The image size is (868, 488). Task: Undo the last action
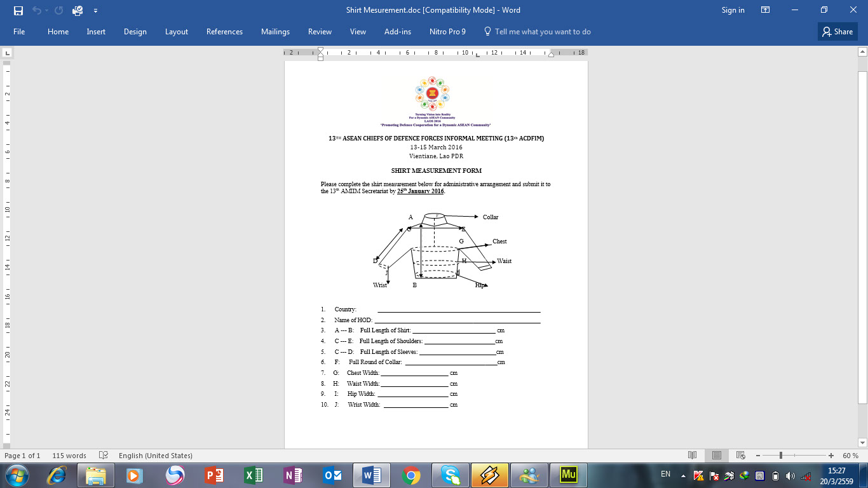[36, 10]
